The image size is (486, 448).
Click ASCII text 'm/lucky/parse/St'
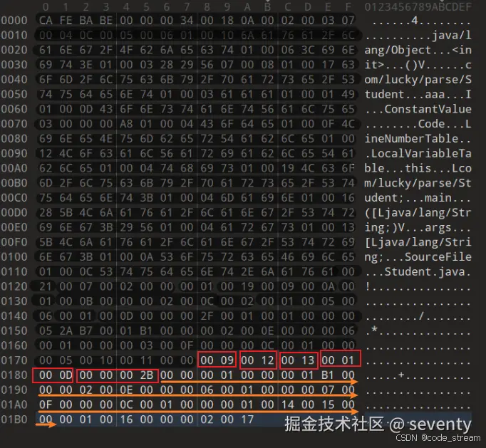point(418,183)
